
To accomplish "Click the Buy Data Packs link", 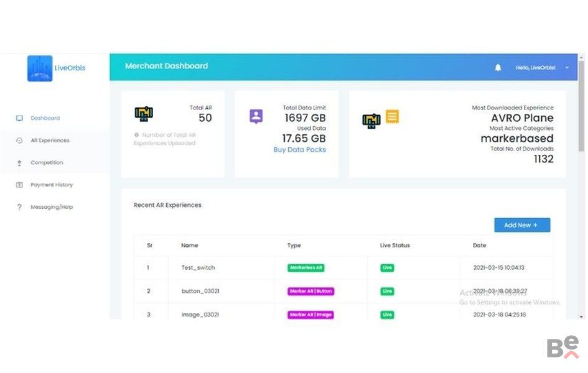I will 300,149.
